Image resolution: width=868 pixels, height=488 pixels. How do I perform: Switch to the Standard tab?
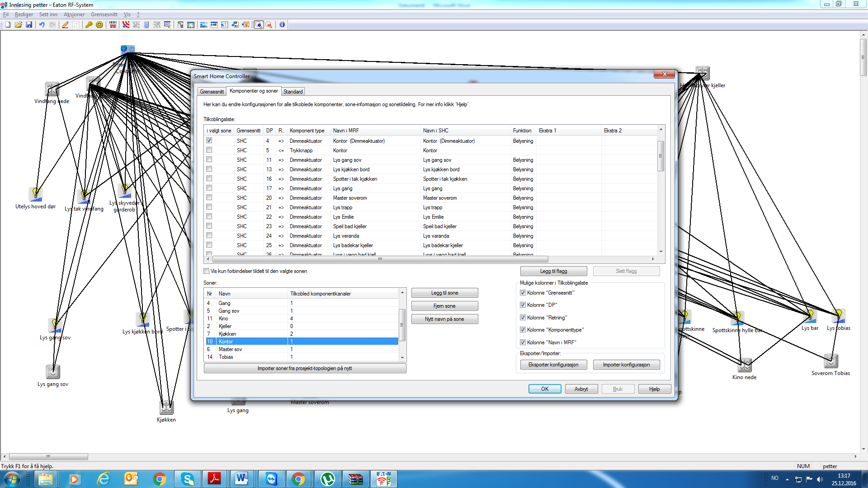click(x=293, y=92)
